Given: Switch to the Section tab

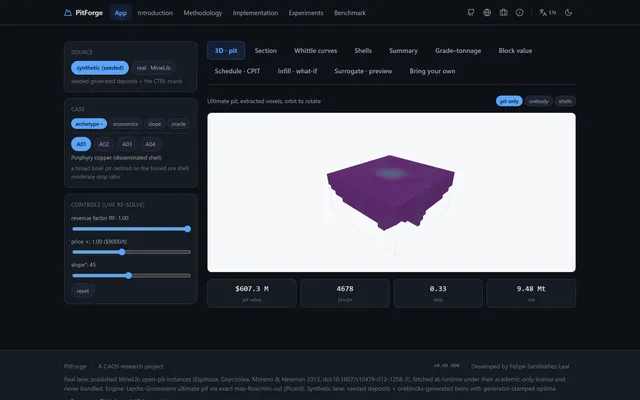Looking at the screenshot, I should pyautogui.click(x=266, y=51).
